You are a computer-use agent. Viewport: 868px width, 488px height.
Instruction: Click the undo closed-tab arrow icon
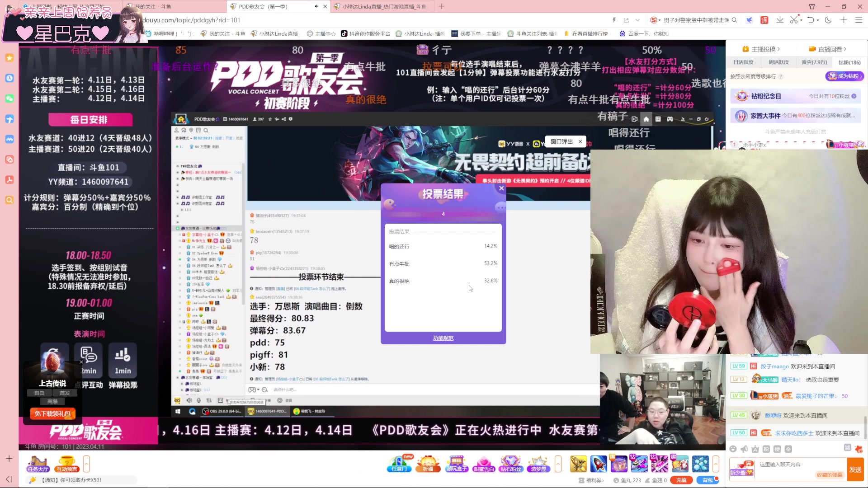[x=811, y=20]
